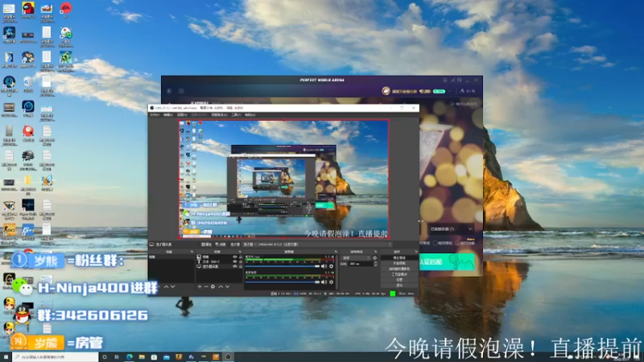Click refresh icon in Perfect World Arena
644x362 pixels.
[x=181, y=91]
